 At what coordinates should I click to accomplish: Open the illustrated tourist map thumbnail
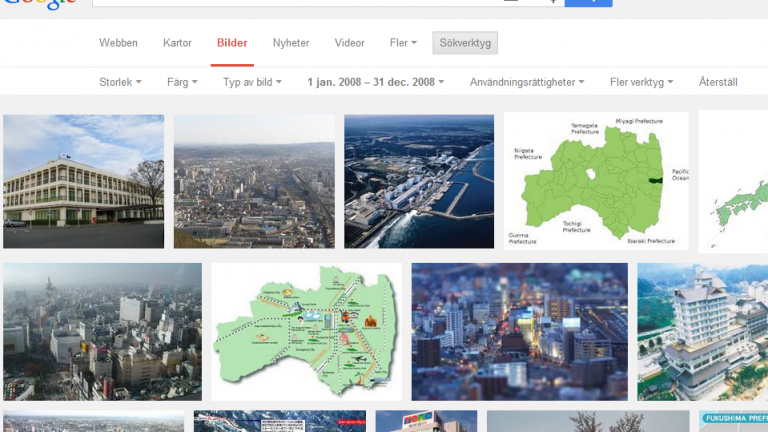click(307, 332)
